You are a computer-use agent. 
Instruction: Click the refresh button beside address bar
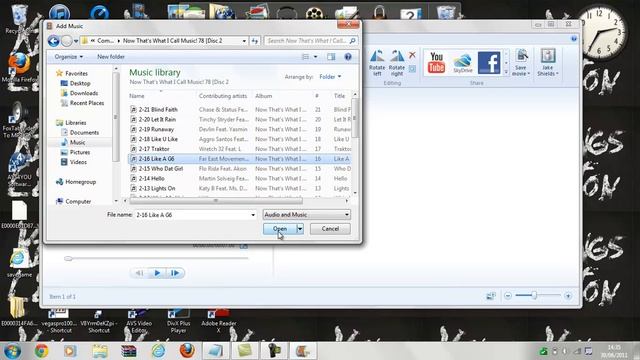(x=255, y=41)
